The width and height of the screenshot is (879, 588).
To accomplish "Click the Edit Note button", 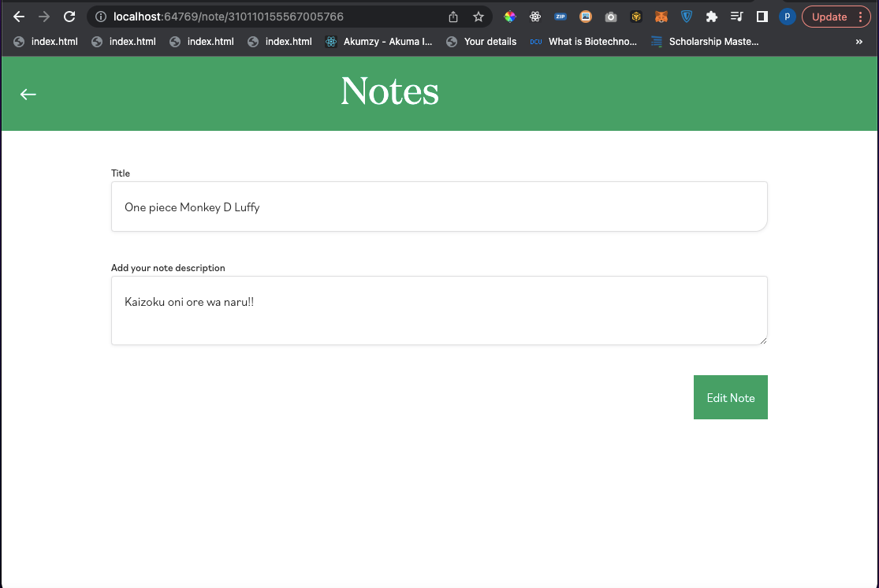I will click(x=731, y=397).
